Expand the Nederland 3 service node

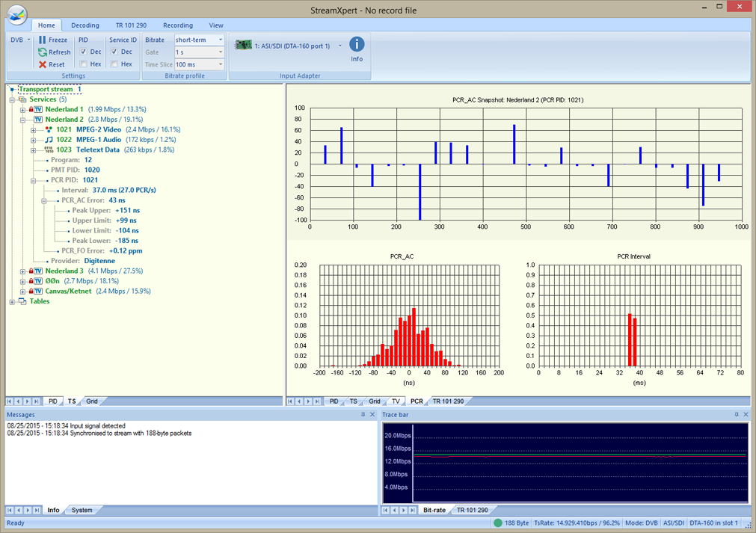[23, 271]
